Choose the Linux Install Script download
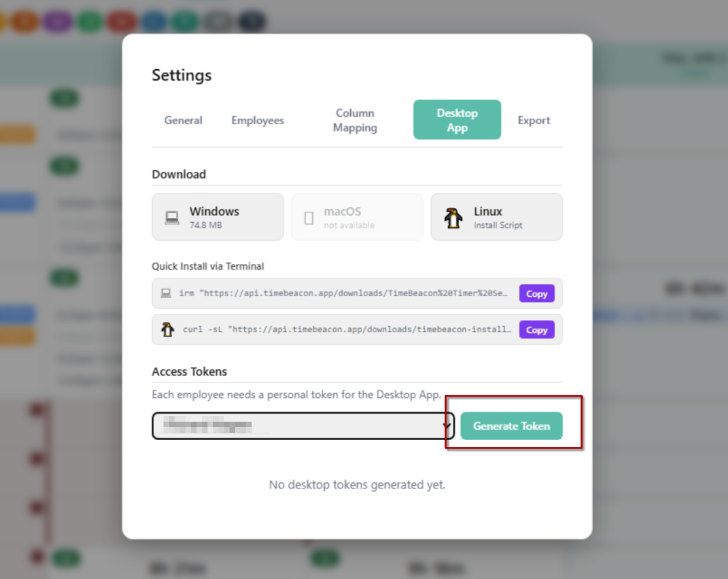 [497, 217]
